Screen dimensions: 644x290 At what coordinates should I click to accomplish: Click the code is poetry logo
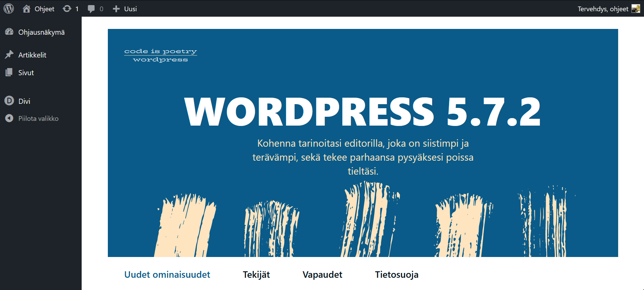[161, 55]
